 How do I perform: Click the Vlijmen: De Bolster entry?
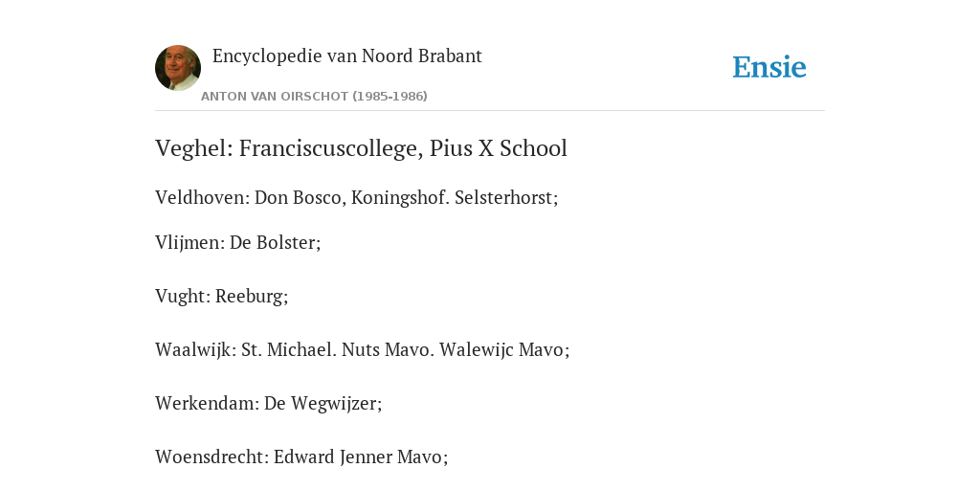(238, 242)
